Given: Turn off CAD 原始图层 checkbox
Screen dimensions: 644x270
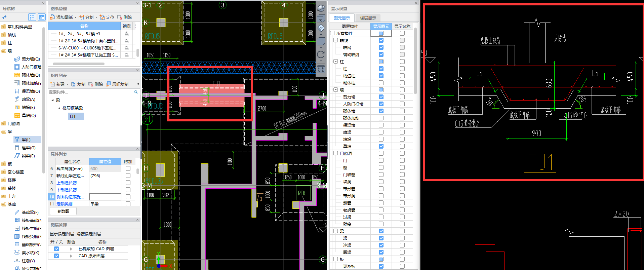Looking at the screenshot, I should [x=56, y=256].
